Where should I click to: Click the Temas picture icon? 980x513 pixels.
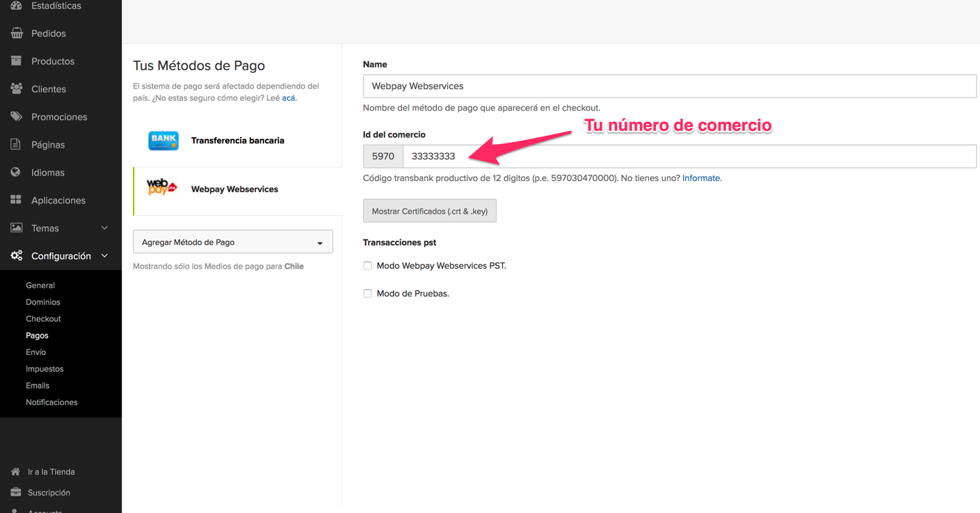pyautogui.click(x=17, y=228)
